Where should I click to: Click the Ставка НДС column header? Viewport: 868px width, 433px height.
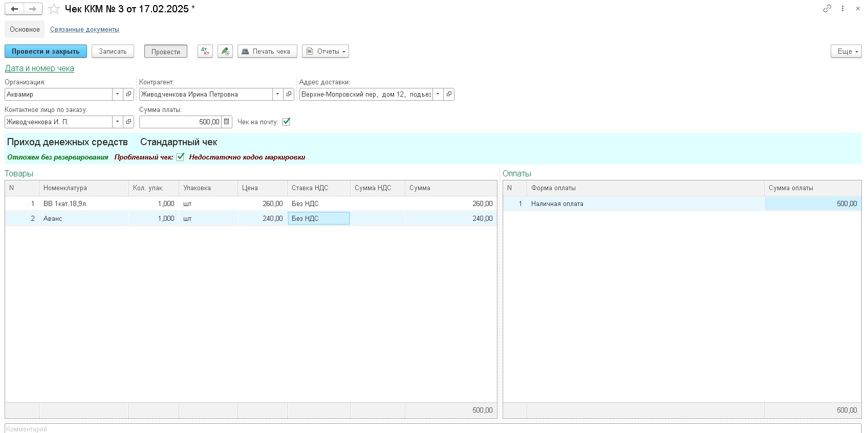(319, 188)
